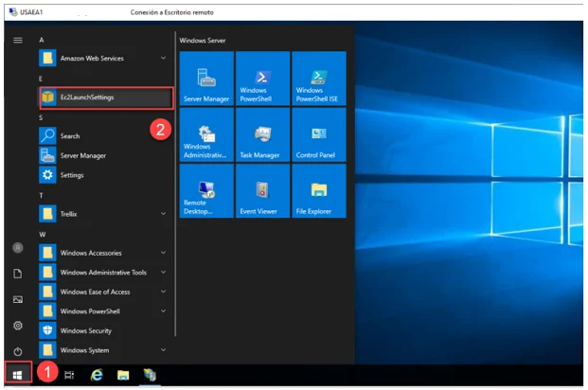The height and width of the screenshot is (390, 588).
Task: Expand the Windows Ease of Access chevron
Action: (x=164, y=292)
